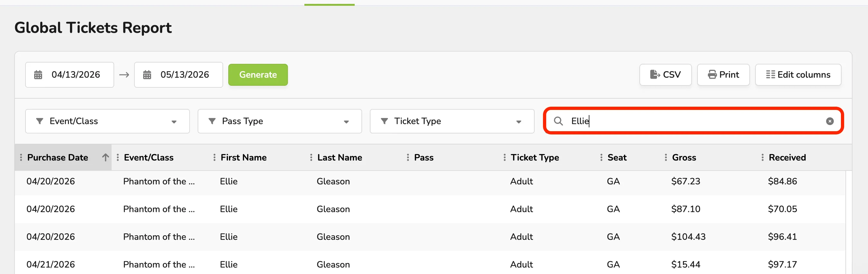Viewport: 868px width, 274px height.
Task: Click the start date calendar icon
Action: (38, 75)
